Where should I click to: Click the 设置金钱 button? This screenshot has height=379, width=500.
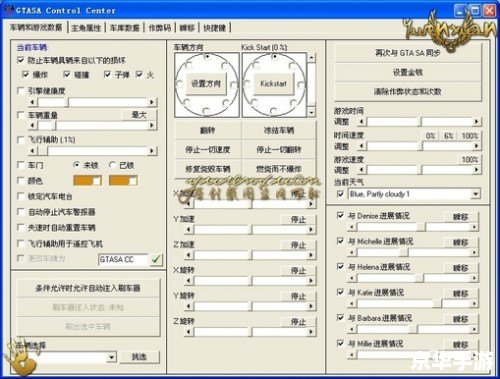408,72
